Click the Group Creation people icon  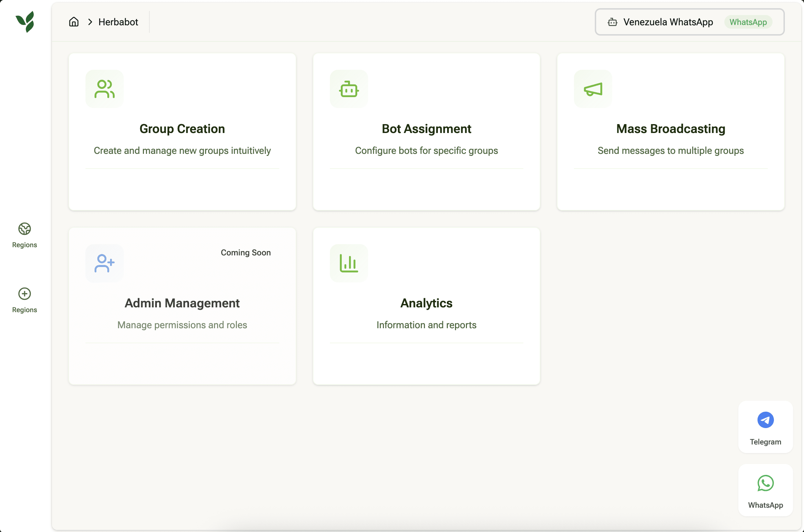click(104, 89)
